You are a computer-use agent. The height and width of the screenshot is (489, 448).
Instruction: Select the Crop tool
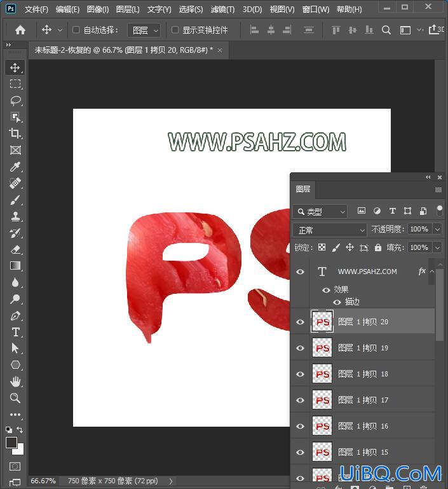pos(15,134)
